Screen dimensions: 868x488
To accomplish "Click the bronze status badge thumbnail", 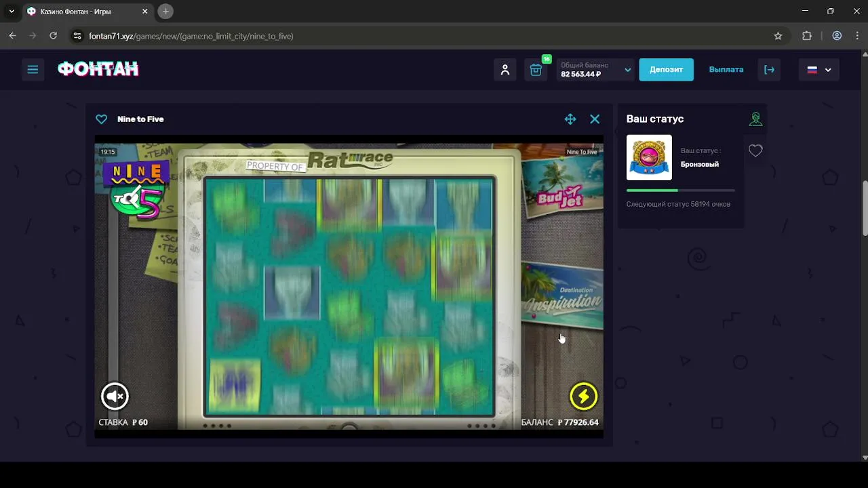I will coord(649,157).
